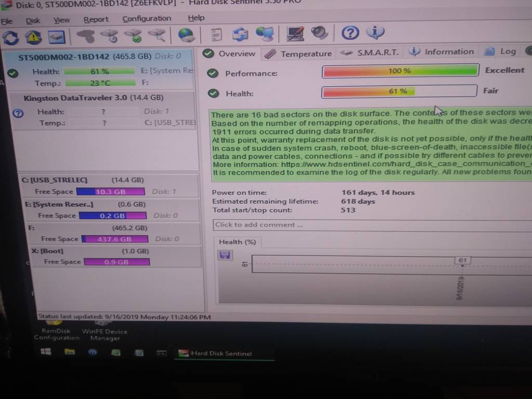Image resolution: width=532 pixels, height=399 pixels.
Task: Click the text report document toolbar icon
Action: tap(216, 35)
